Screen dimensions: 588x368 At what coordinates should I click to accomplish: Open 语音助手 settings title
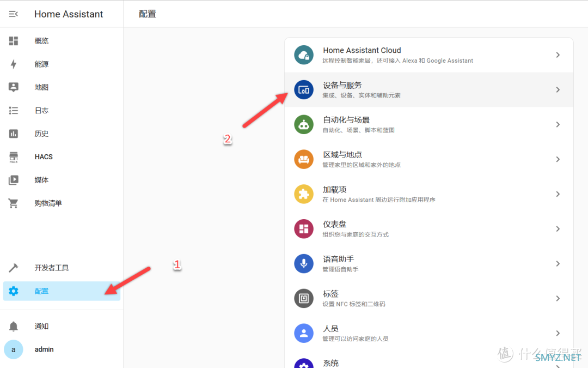pos(339,259)
